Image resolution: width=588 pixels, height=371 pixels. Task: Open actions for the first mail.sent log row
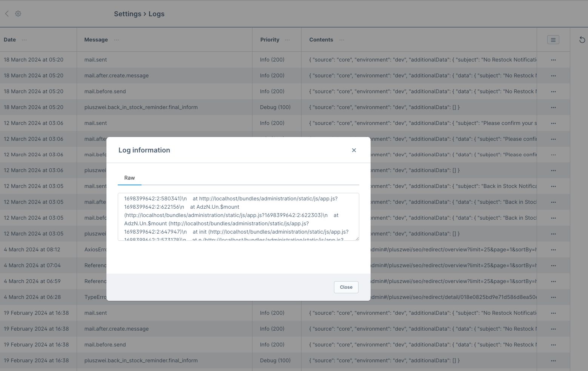(553, 60)
